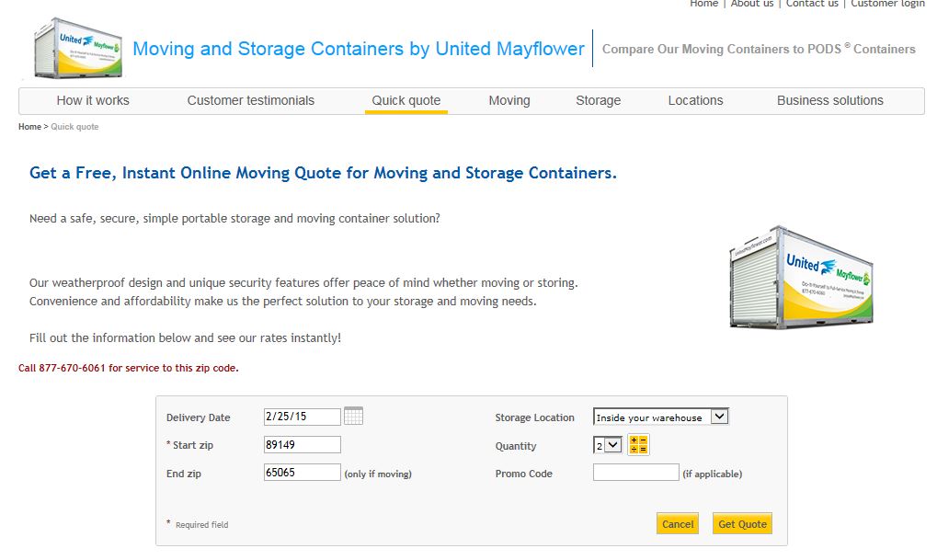This screenshot has height=560, width=937.
Task: Click the Need a safe, secure, simple sentence
Action: tap(234, 219)
